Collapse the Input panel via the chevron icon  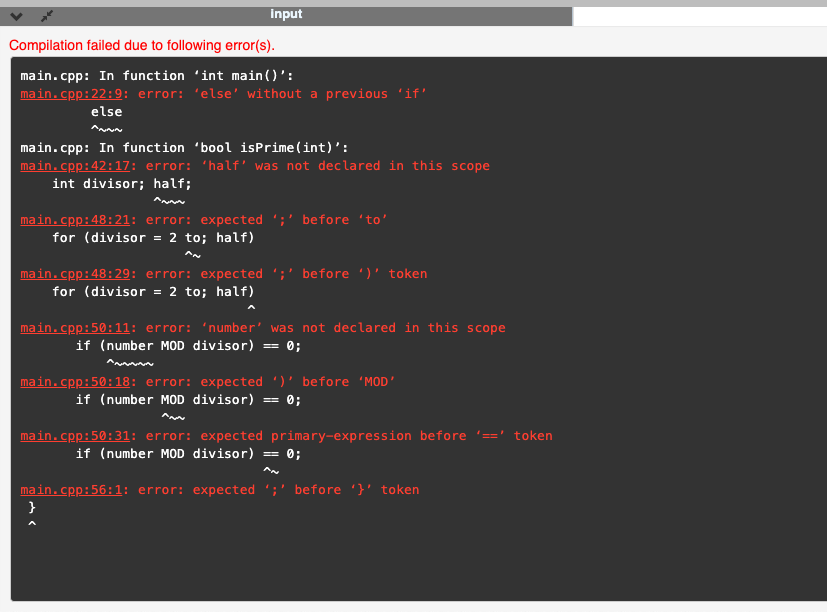15,15
